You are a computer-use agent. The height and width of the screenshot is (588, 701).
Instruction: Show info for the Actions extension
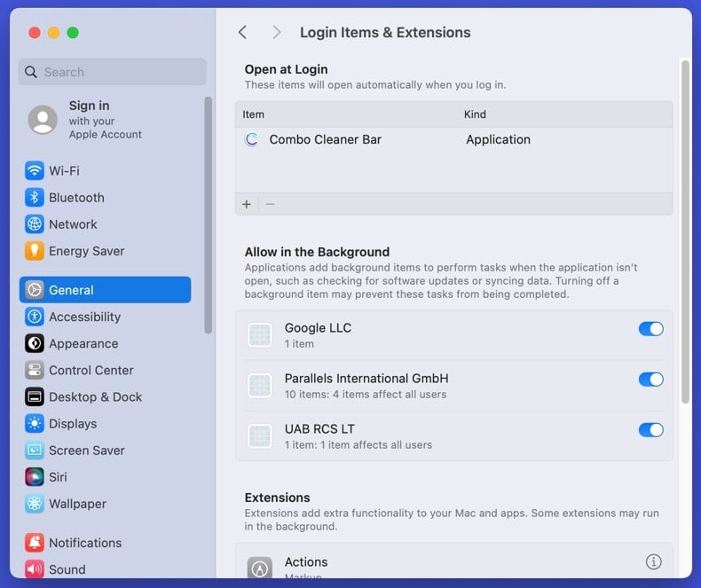[x=654, y=561]
